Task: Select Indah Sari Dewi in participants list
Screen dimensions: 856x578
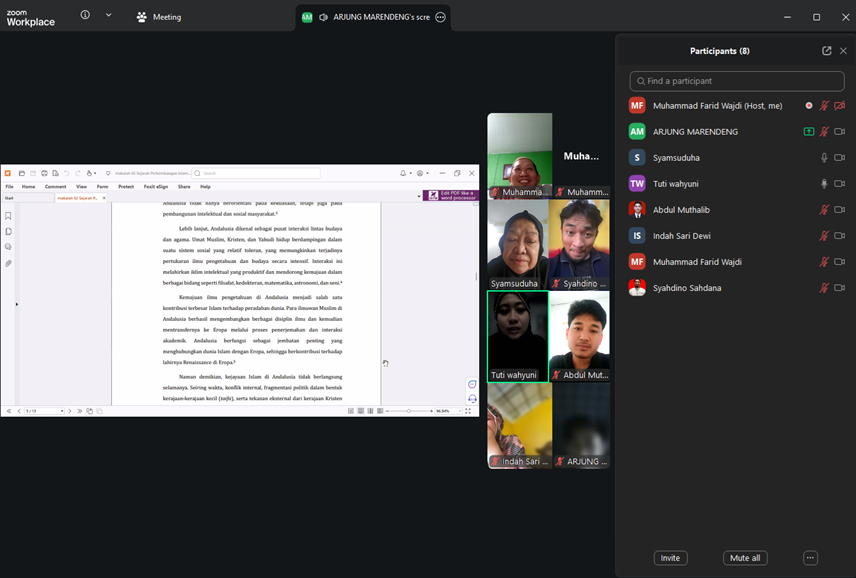Action: pyautogui.click(x=737, y=236)
